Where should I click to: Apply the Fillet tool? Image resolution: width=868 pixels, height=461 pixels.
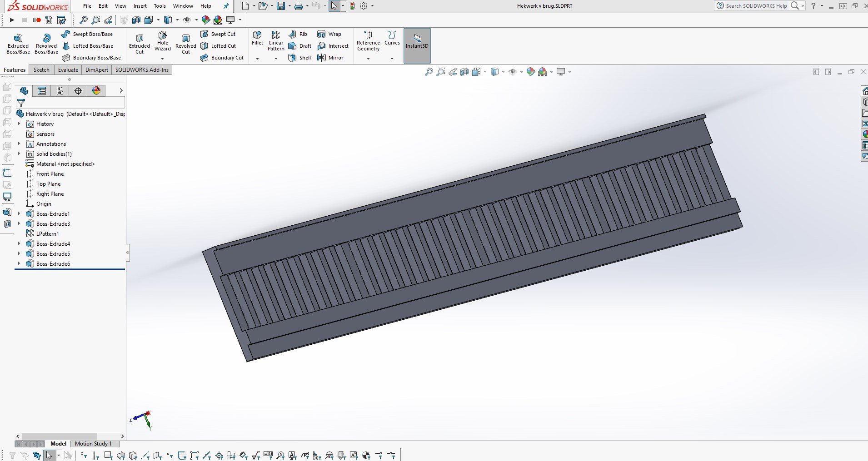tap(257, 38)
